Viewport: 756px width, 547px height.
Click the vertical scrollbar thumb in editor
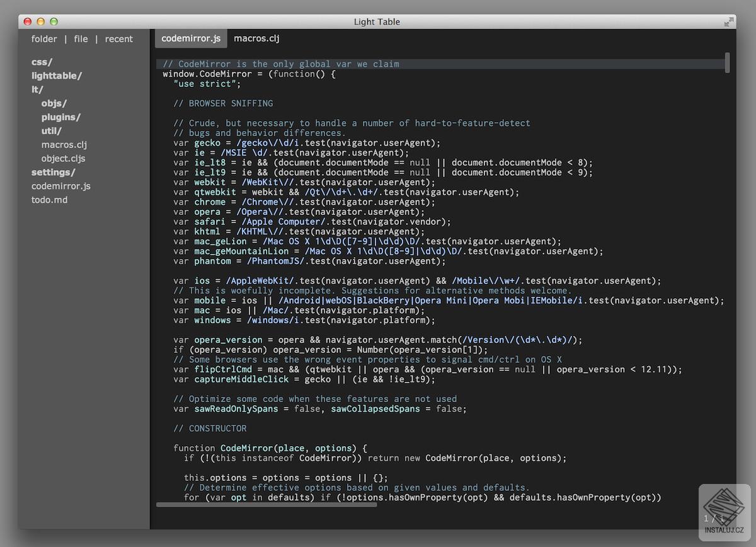(x=728, y=62)
